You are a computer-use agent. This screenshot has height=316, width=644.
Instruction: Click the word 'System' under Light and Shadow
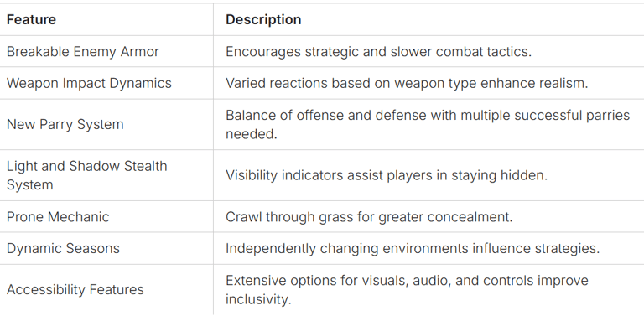[x=29, y=184]
